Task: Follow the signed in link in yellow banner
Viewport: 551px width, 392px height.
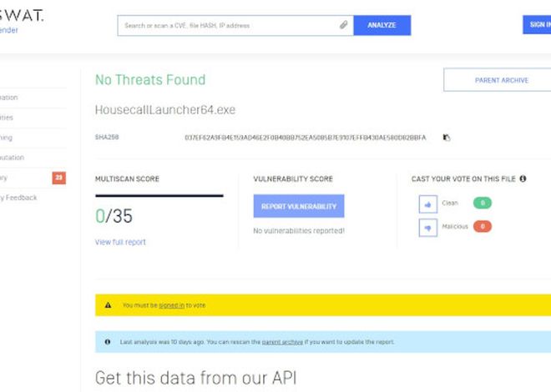Action: coord(171,305)
